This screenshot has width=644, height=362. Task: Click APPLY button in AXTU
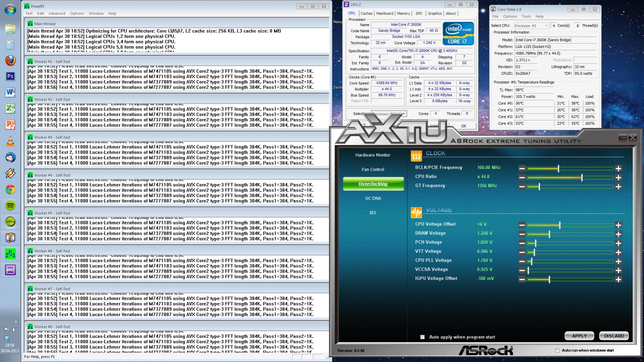(x=579, y=336)
